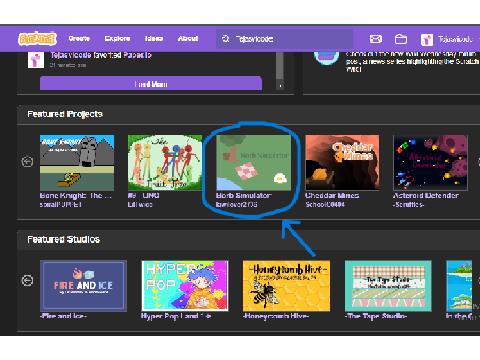Open the My Stuff folder icon

pyautogui.click(x=401, y=39)
